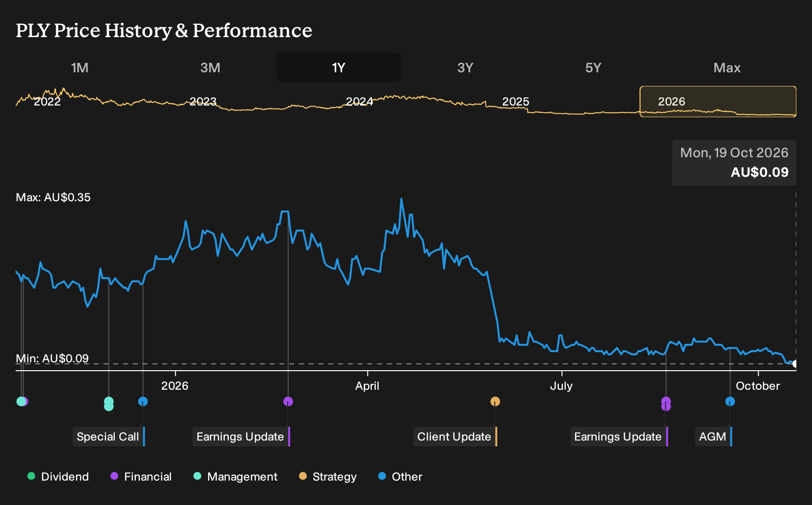Click the 'Mon, 19 Oct 2026' date text
The image size is (812, 505).
[734, 153]
